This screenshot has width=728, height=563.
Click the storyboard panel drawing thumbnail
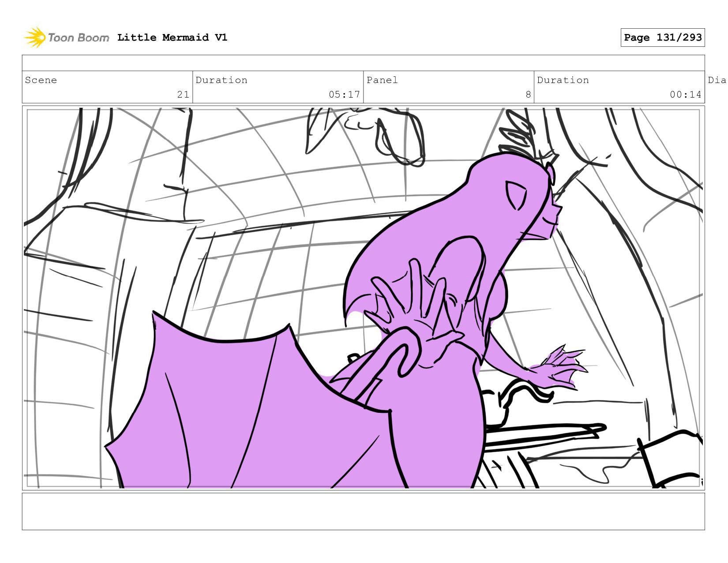pyautogui.click(x=364, y=298)
